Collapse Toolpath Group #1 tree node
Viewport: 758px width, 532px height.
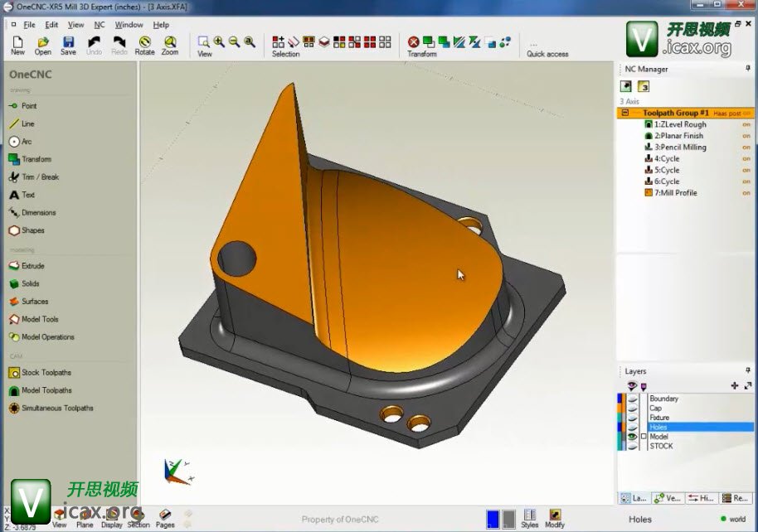point(624,113)
